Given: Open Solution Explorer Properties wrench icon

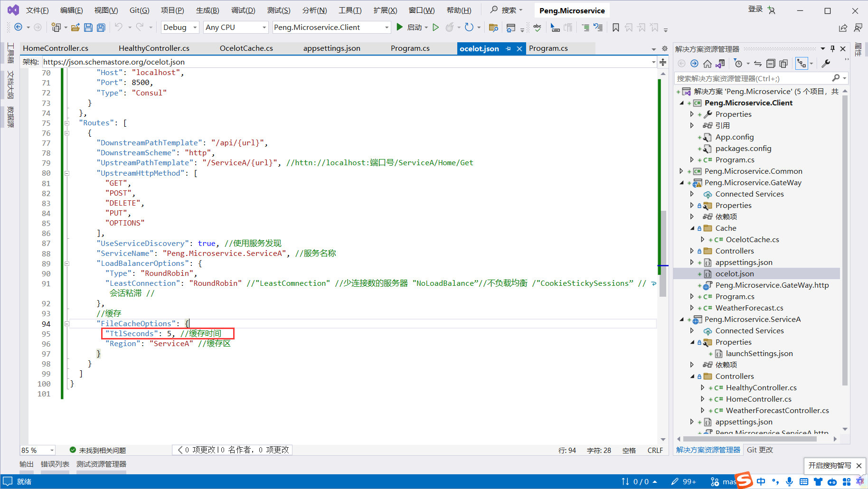Looking at the screenshot, I should click(826, 64).
